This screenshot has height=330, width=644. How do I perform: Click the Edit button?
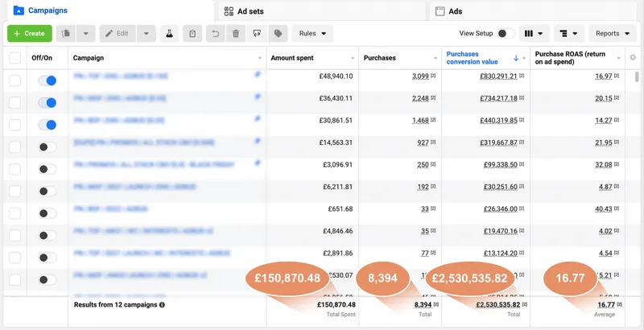[117, 34]
